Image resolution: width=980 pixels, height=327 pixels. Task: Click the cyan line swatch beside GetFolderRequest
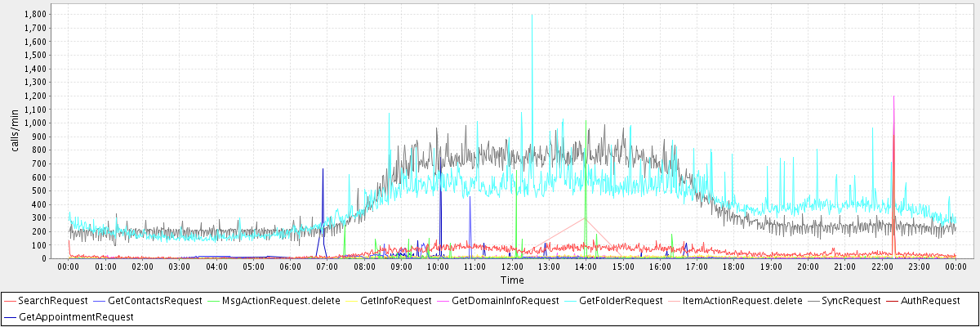coord(566,301)
